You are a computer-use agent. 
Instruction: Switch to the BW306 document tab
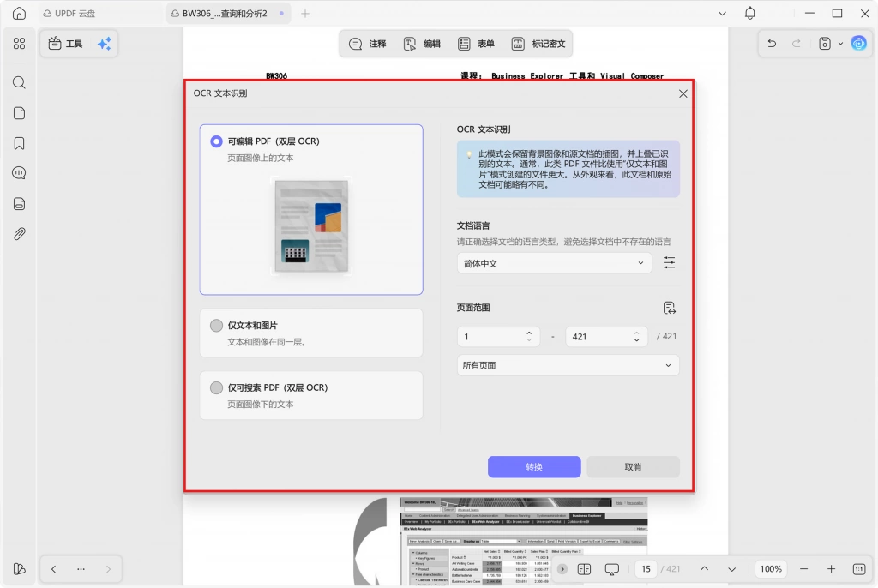click(228, 14)
